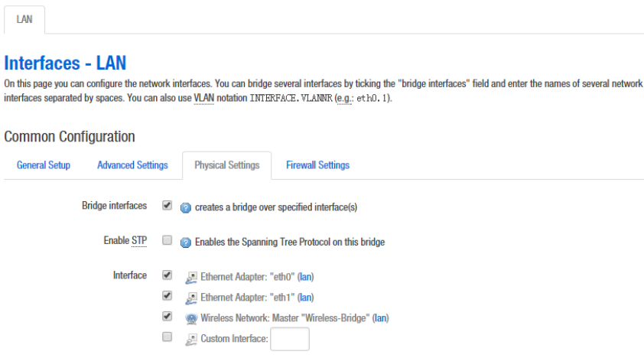Click the eth1 Ethernet Adapter icon
The image size is (644, 358).
click(x=191, y=298)
